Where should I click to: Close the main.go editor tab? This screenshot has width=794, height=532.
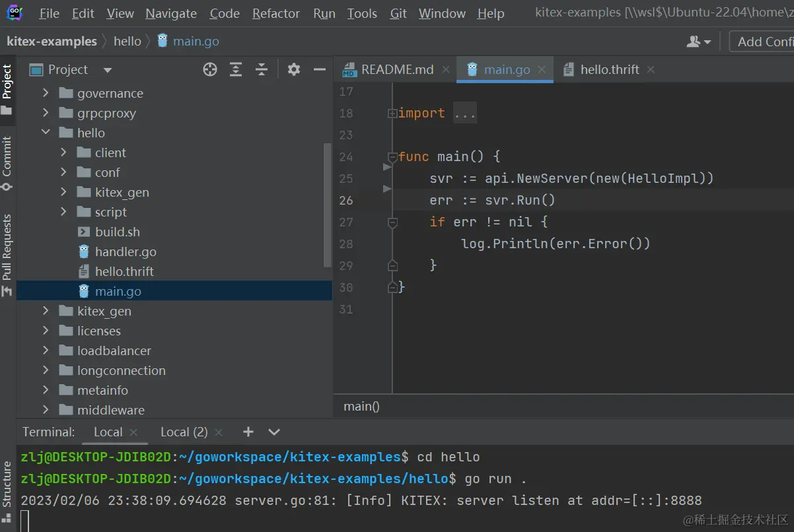tap(542, 69)
